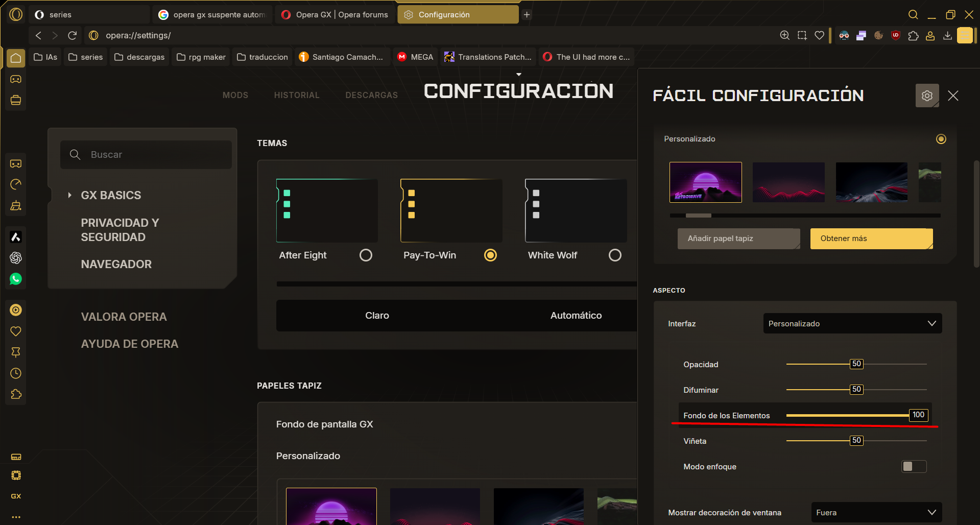
Task: Click the gear icon in Fácil Configuración
Action: point(927,96)
